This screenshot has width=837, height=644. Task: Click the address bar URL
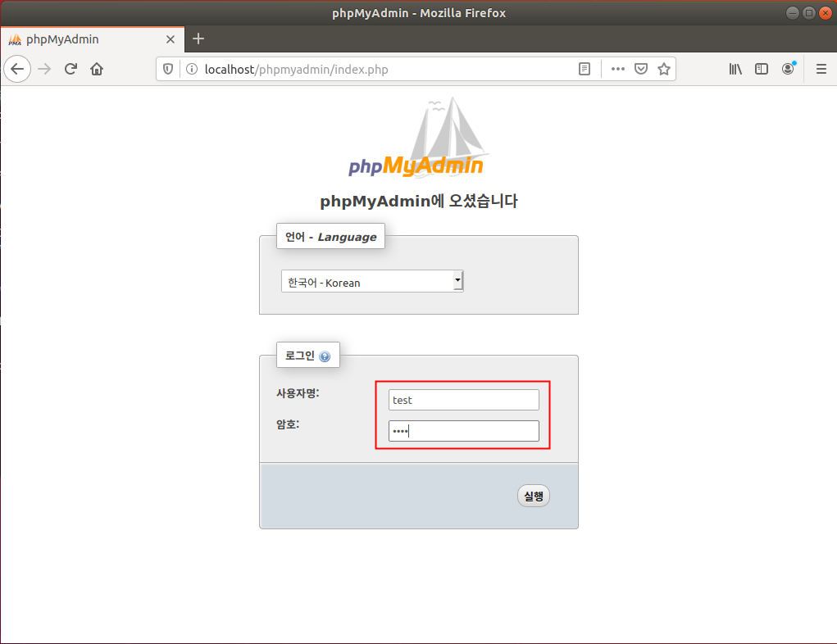pyautogui.click(x=296, y=70)
